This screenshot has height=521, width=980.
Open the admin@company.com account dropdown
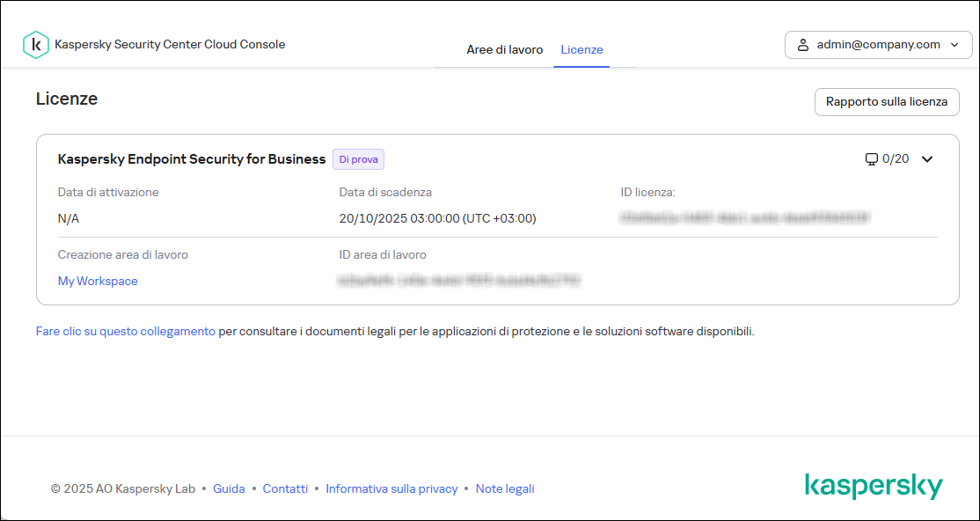coord(878,44)
